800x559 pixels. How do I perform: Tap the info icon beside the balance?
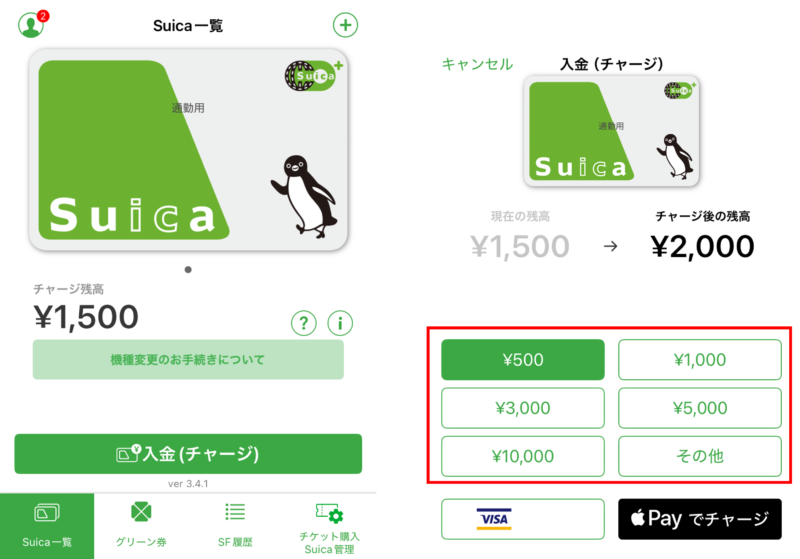coord(340,323)
